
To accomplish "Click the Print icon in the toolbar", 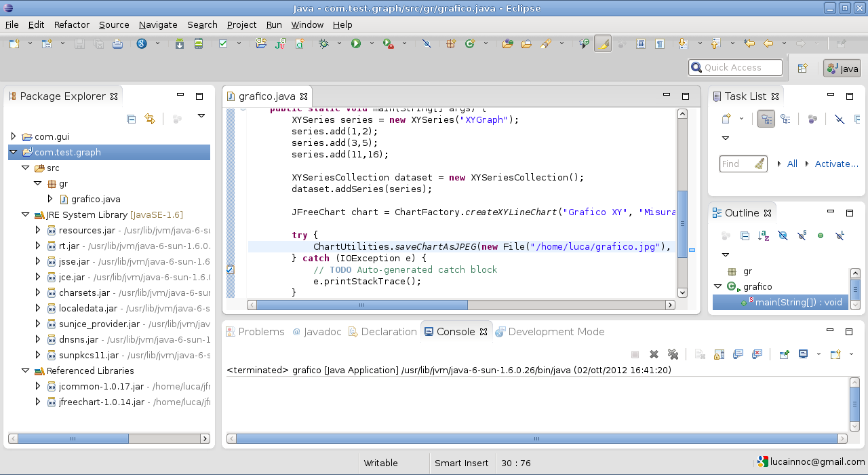I will (117, 42).
